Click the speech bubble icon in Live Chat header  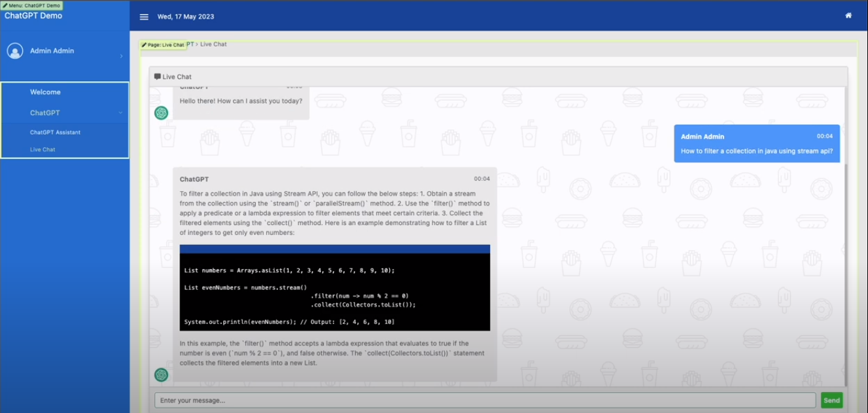point(158,77)
